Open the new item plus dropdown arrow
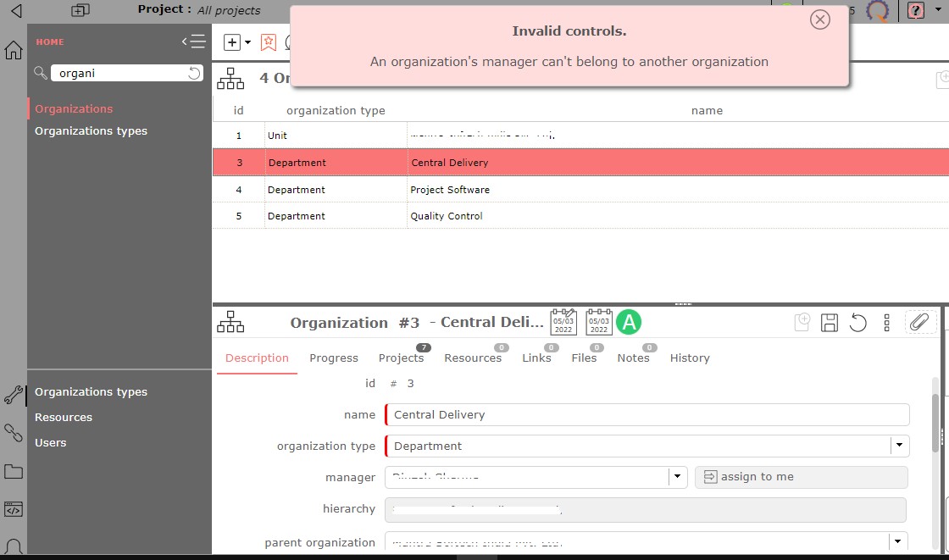 (247, 42)
